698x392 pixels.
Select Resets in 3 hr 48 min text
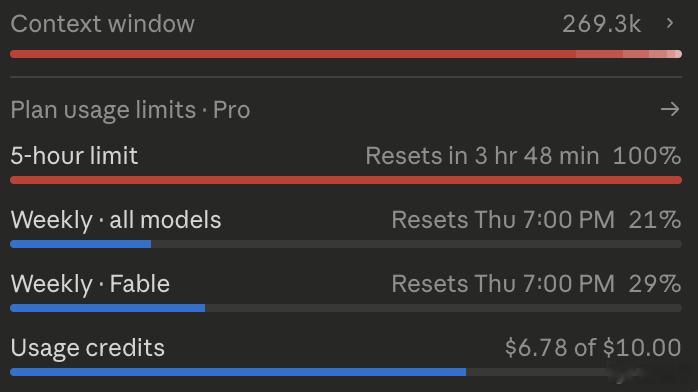pos(482,156)
